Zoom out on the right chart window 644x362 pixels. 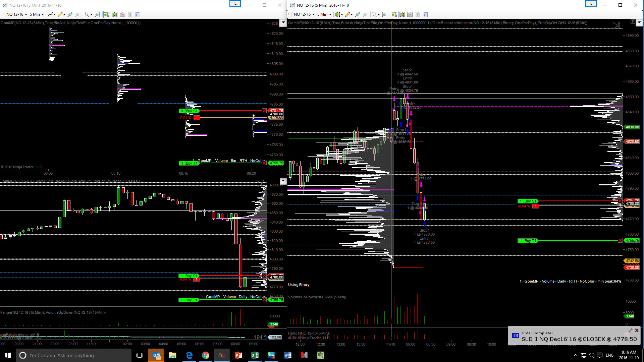point(365,14)
